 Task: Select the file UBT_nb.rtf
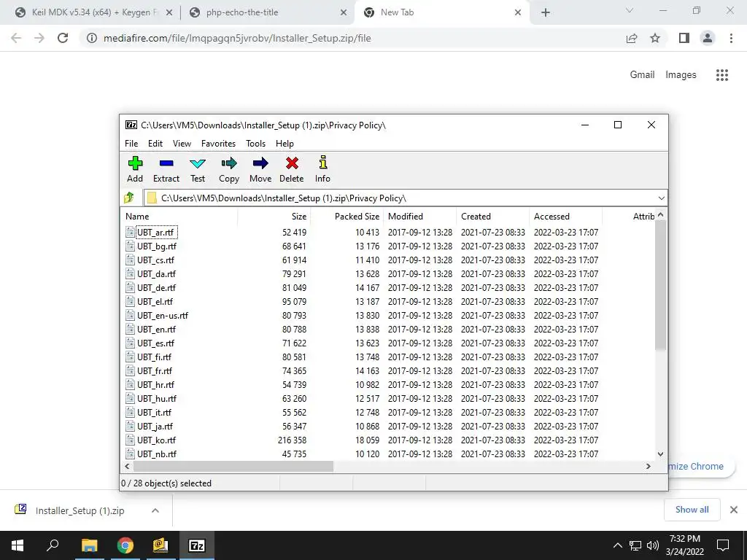[157, 454]
